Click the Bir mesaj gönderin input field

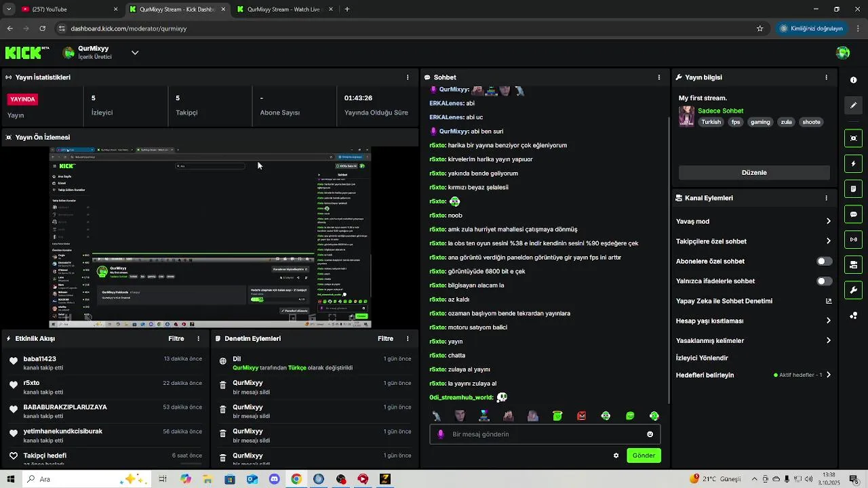[x=545, y=434]
